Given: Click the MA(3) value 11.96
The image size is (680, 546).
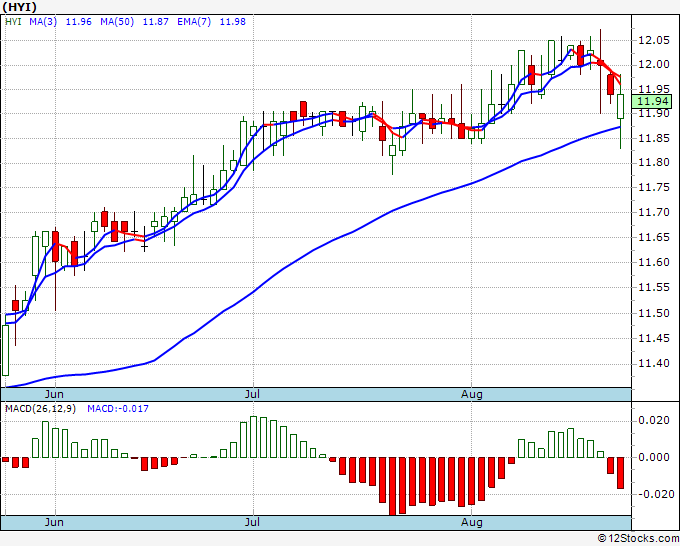Looking at the screenshot, I should [x=78, y=22].
